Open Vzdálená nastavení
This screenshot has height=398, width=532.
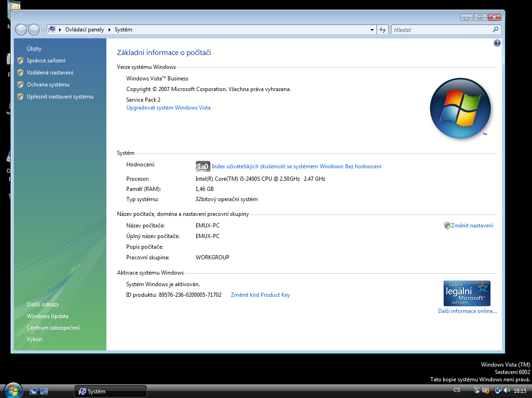coord(50,73)
